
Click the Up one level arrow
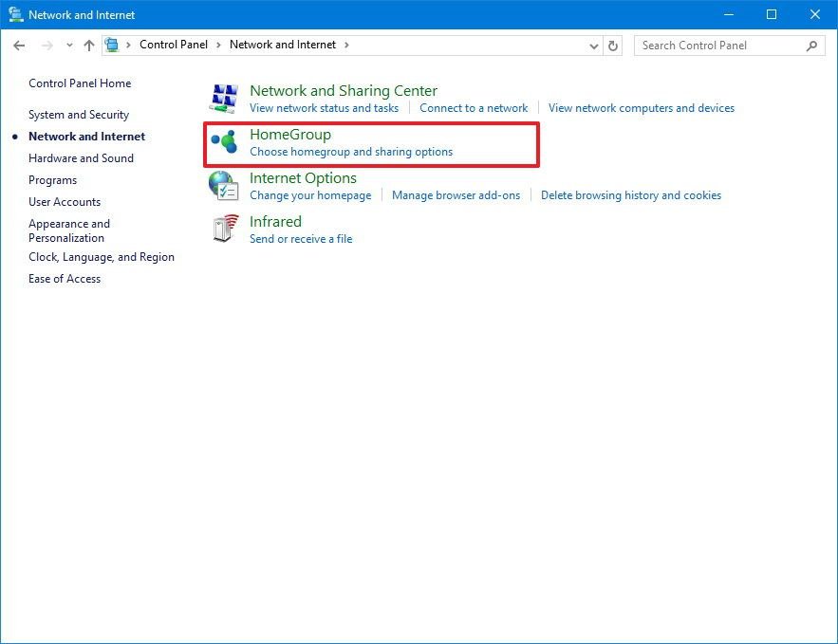[x=89, y=46]
